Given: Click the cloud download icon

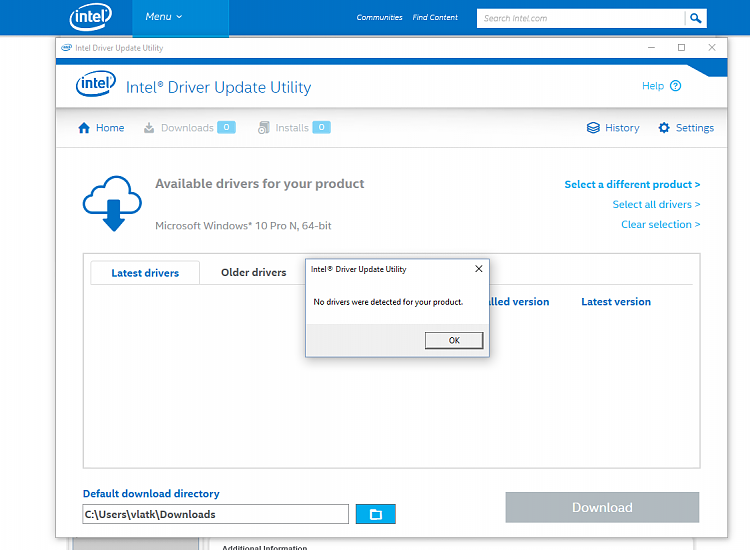Looking at the screenshot, I should (x=112, y=203).
